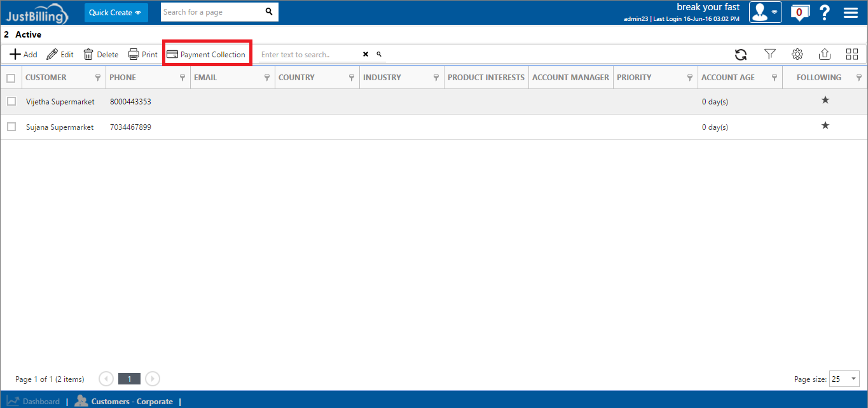Open the CUSTOMER column filter icon
Image resolution: width=868 pixels, height=408 pixels.
pyautogui.click(x=98, y=78)
